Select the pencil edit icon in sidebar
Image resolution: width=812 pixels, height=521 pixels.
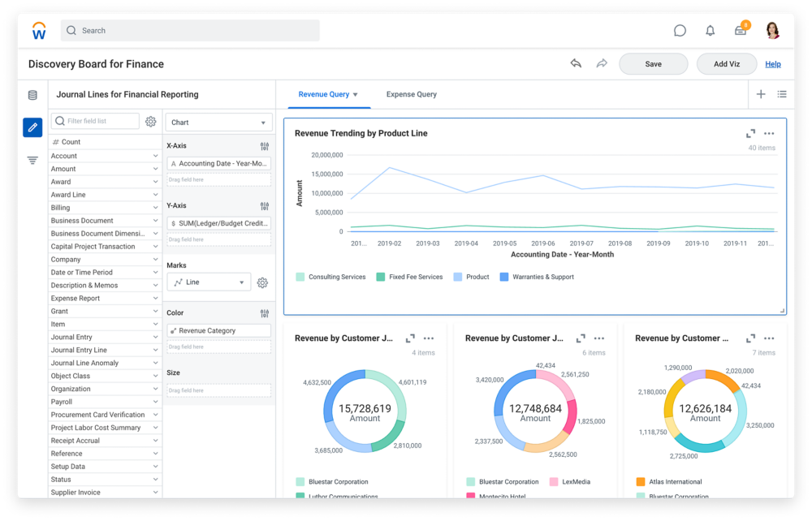(x=32, y=127)
